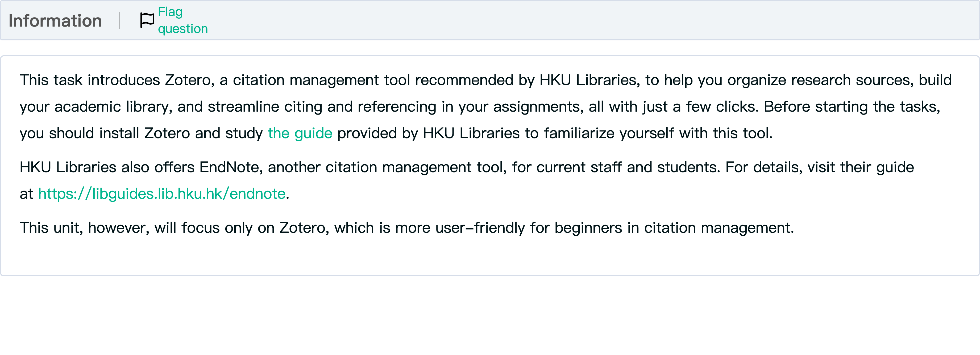Click the divider beside the Information heading

click(x=120, y=20)
